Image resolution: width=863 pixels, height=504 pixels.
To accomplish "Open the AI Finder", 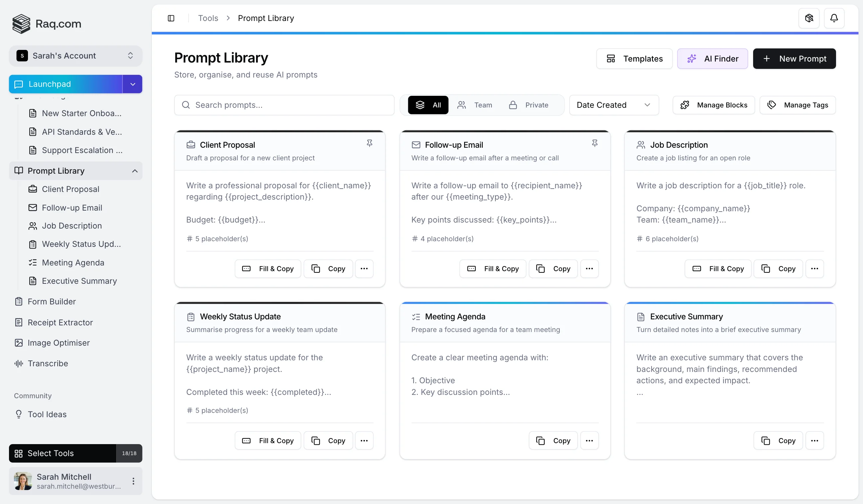I will 712,59.
